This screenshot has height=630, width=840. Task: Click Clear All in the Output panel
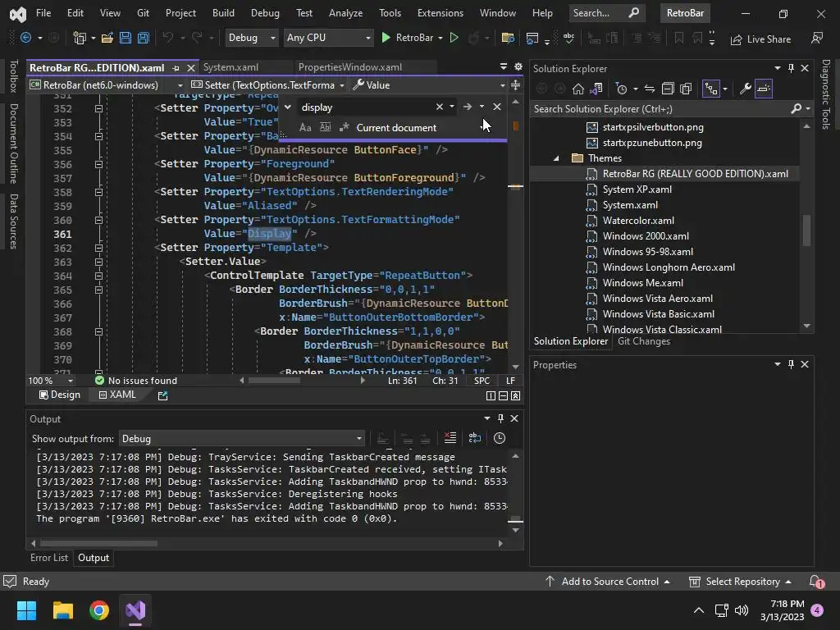pos(450,438)
